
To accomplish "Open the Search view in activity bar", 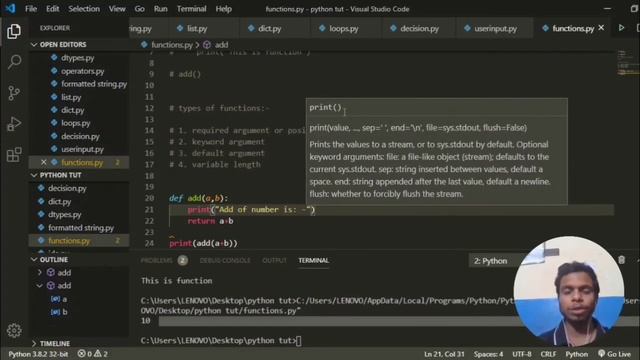I will [14, 62].
